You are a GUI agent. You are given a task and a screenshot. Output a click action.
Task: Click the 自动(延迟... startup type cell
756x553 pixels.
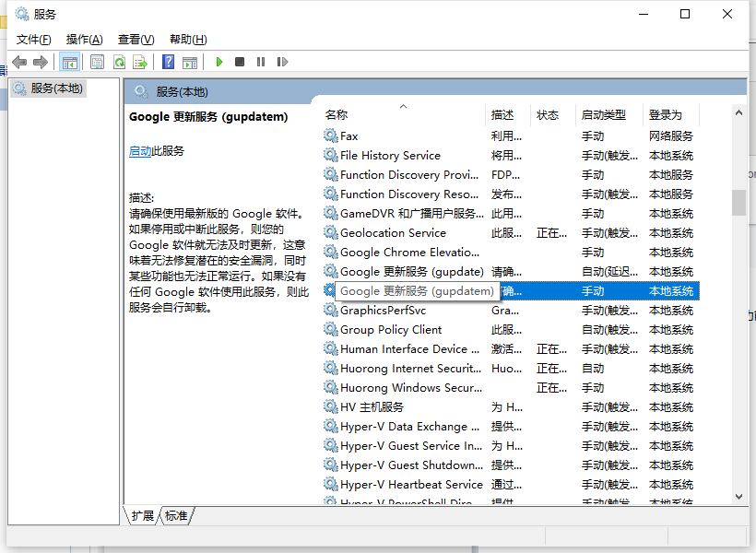pos(609,272)
